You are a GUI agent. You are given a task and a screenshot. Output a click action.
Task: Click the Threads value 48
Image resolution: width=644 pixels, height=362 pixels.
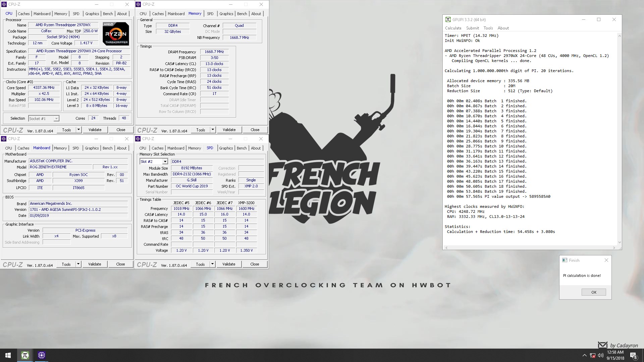pos(124,118)
